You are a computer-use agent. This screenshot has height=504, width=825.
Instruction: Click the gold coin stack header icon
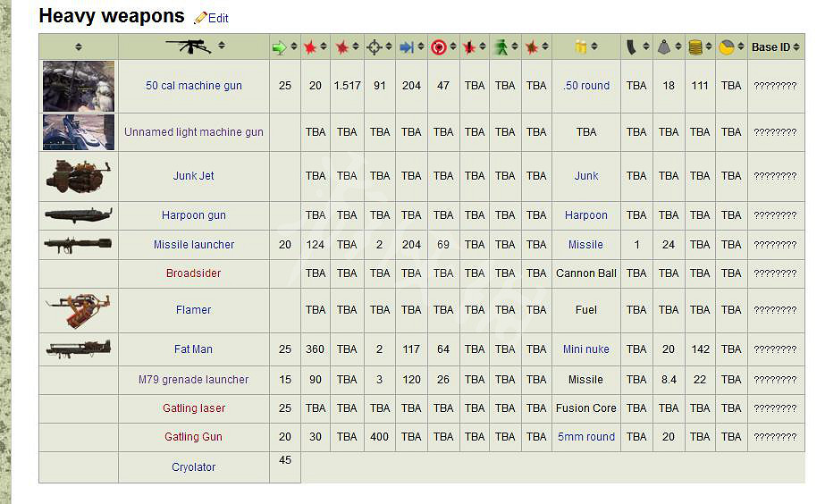695,47
